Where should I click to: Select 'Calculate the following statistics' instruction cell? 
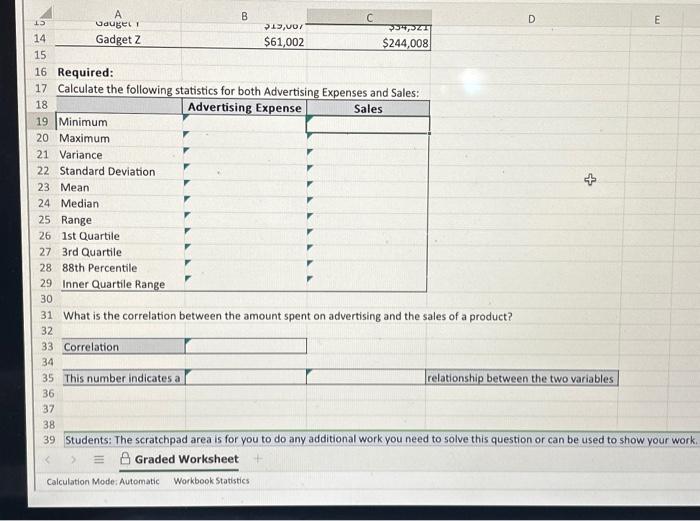(238, 91)
